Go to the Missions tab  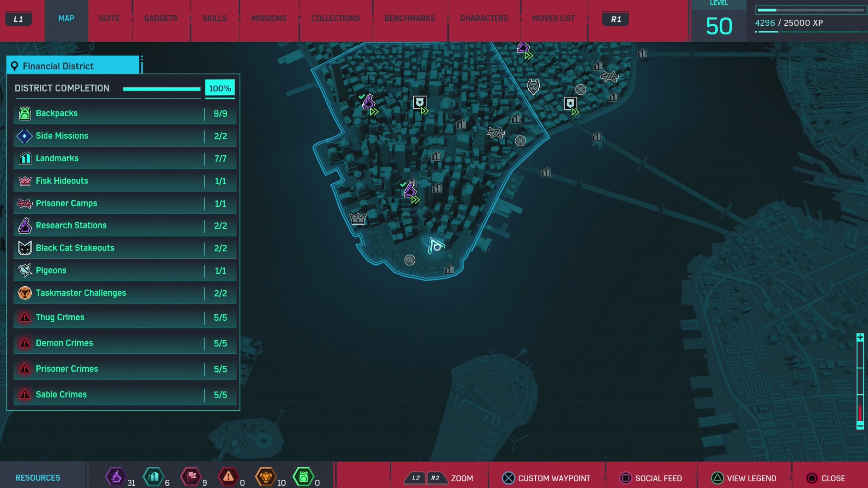click(269, 18)
